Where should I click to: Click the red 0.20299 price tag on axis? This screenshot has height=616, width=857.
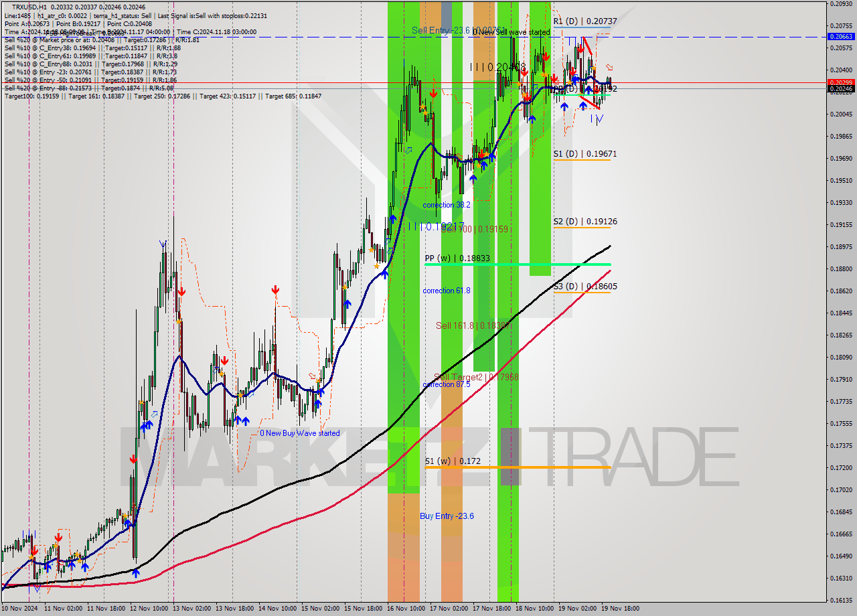(840, 82)
